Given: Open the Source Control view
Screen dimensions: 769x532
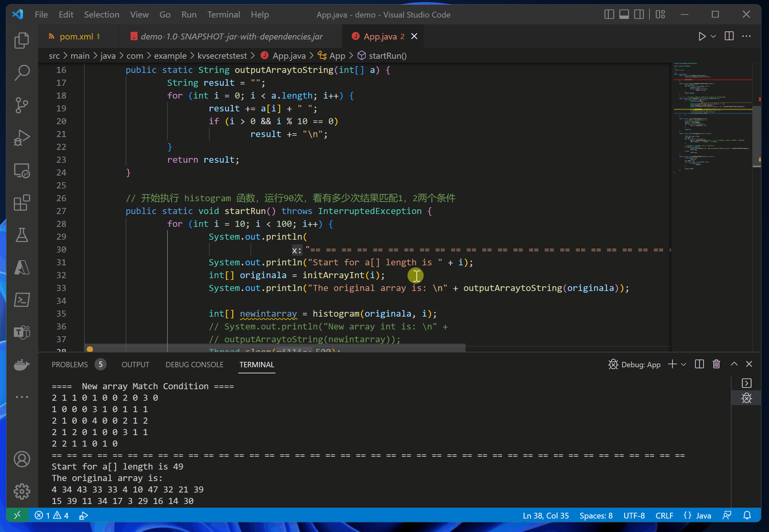Looking at the screenshot, I should [22, 105].
